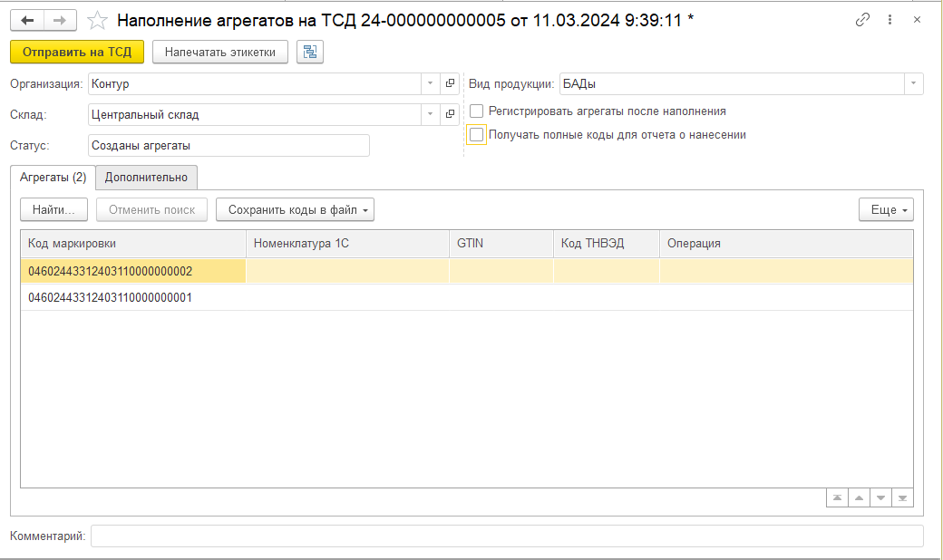The width and height of the screenshot is (943, 560).
Task: Click the Номенклатура 1С column header
Action: pos(347,244)
